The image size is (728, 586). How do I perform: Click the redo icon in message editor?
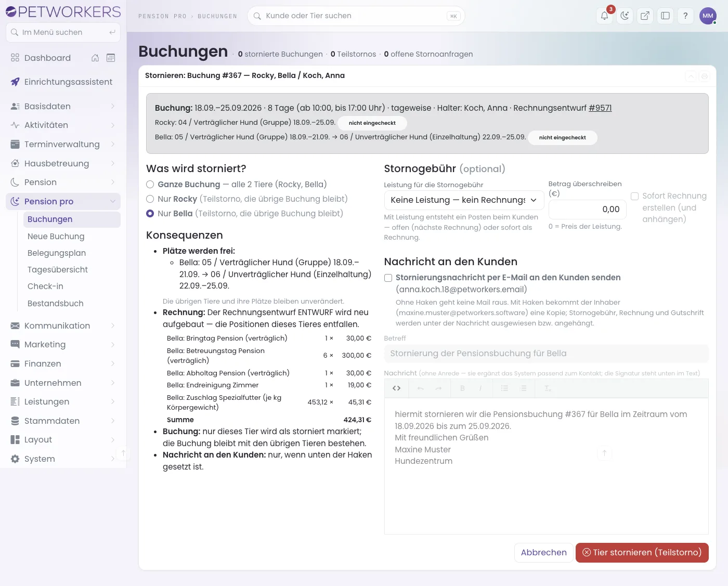(x=438, y=388)
